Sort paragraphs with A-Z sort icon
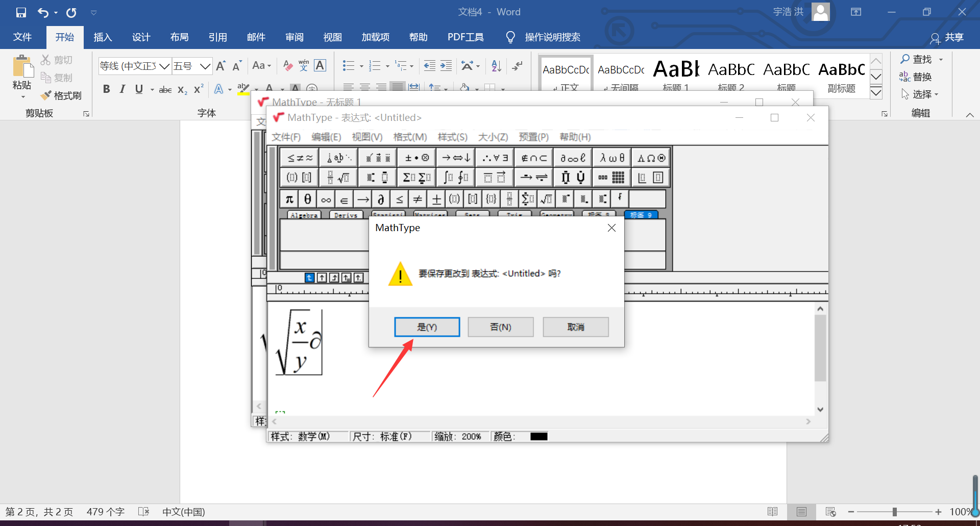Viewport: 980px width, 526px height. coord(496,65)
